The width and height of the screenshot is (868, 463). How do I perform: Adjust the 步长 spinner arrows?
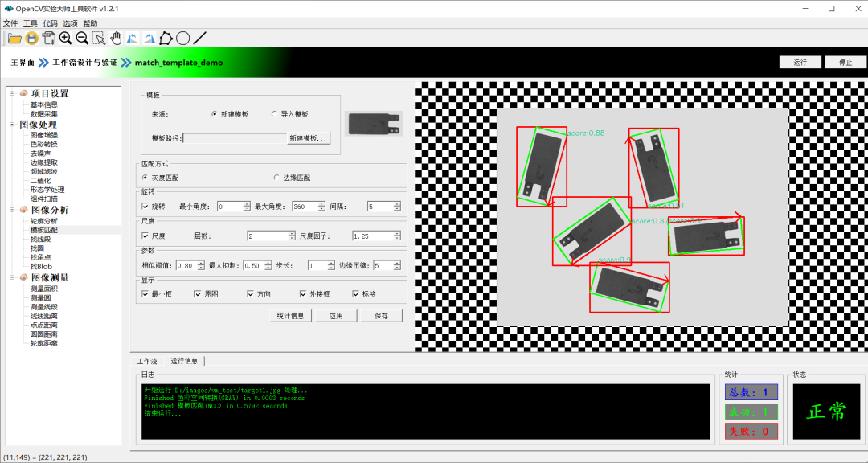tap(331, 265)
